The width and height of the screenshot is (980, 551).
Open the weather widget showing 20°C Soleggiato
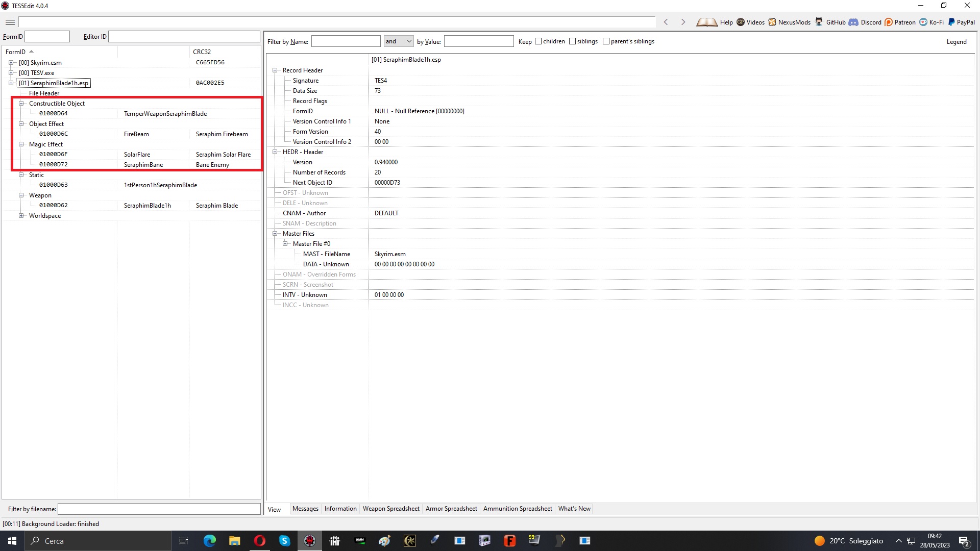(x=848, y=541)
